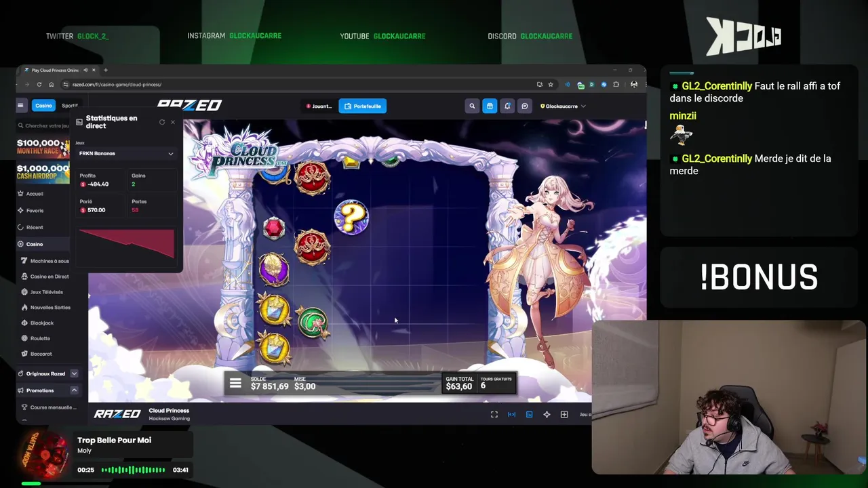Close the Statistiques en direct panel
Screen dimensions: 868x488
(172, 122)
